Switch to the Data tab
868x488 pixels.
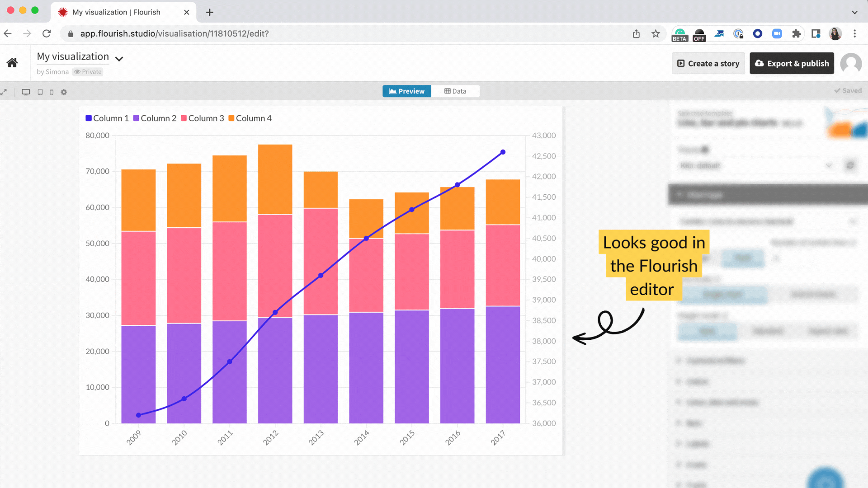point(455,91)
